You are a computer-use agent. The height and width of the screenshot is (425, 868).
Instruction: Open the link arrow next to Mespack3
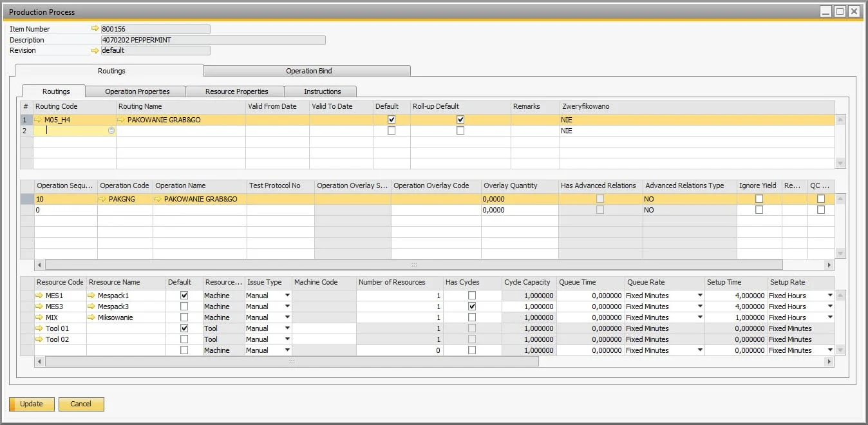92,307
